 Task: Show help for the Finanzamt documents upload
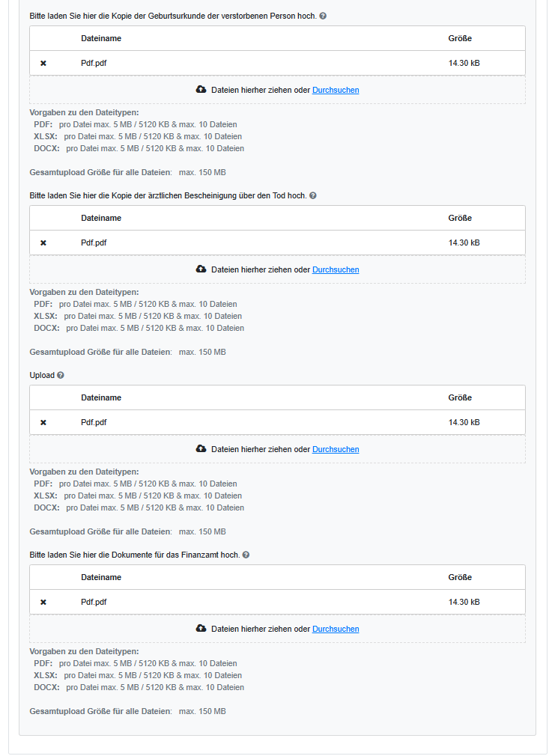click(x=246, y=555)
